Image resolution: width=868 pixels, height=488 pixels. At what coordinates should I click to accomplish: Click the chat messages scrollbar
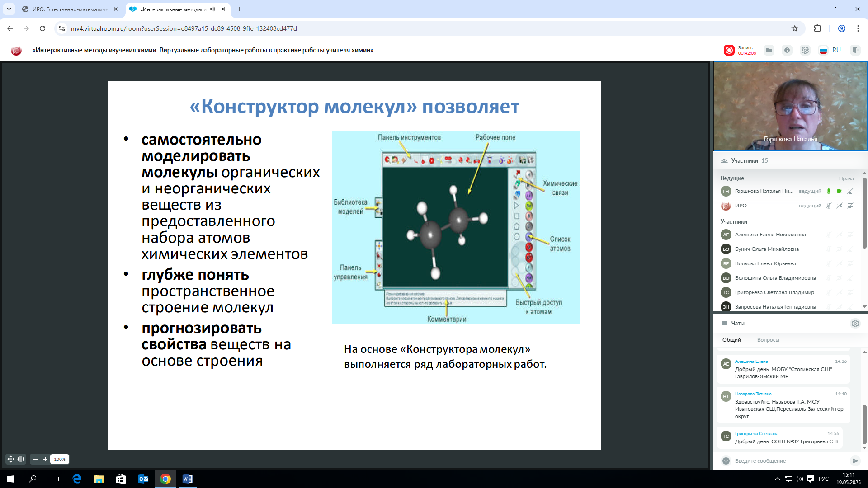tap(864, 425)
